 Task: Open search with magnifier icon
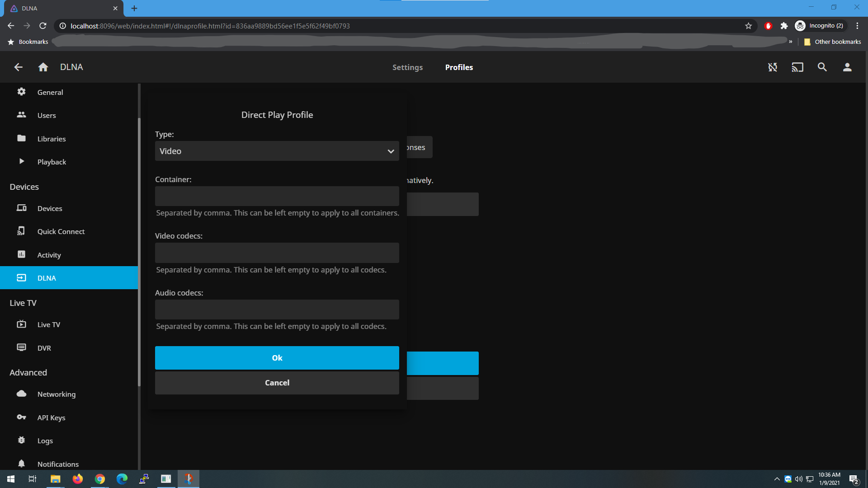(822, 67)
